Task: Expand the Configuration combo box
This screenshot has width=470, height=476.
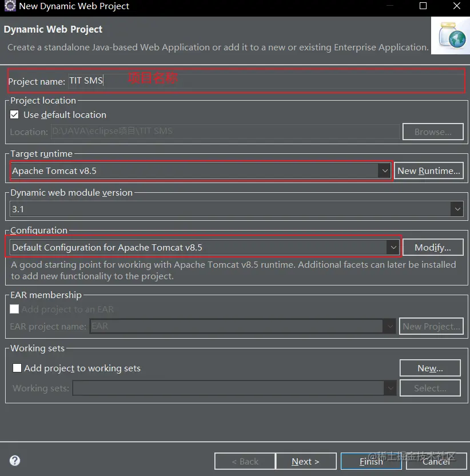Action: coord(393,247)
